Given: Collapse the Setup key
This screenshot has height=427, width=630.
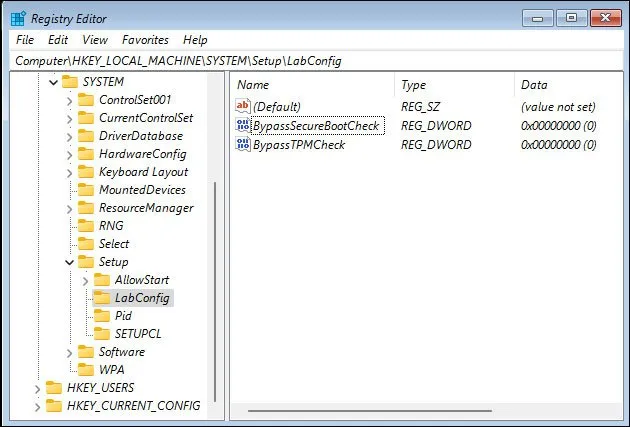Looking at the screenshot, I should coord(69,262).
